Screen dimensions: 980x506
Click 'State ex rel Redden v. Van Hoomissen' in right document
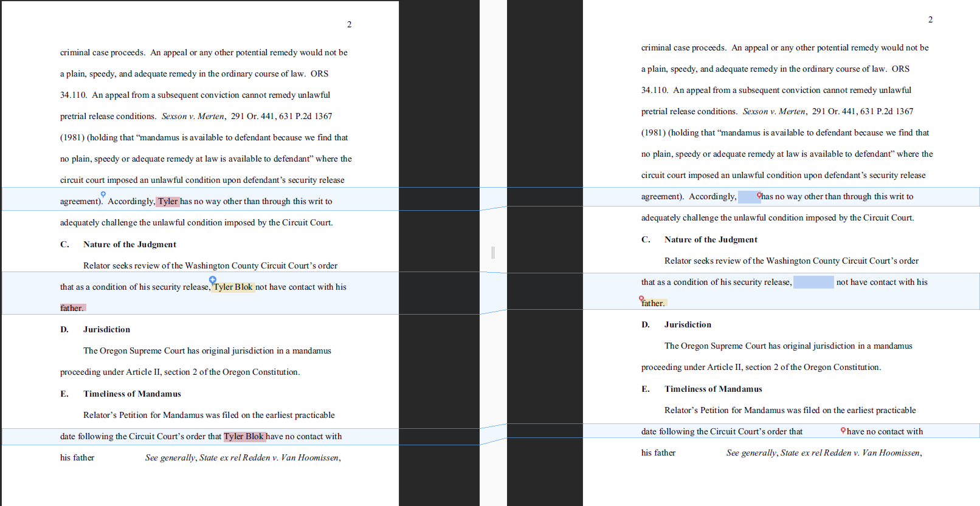click(x=850, y=453)
